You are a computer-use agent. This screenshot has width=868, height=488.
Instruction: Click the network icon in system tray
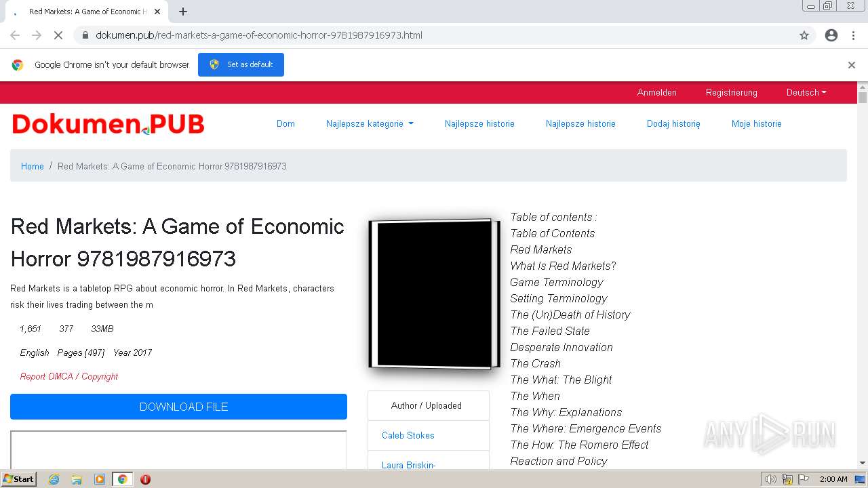tap(787, 479)
